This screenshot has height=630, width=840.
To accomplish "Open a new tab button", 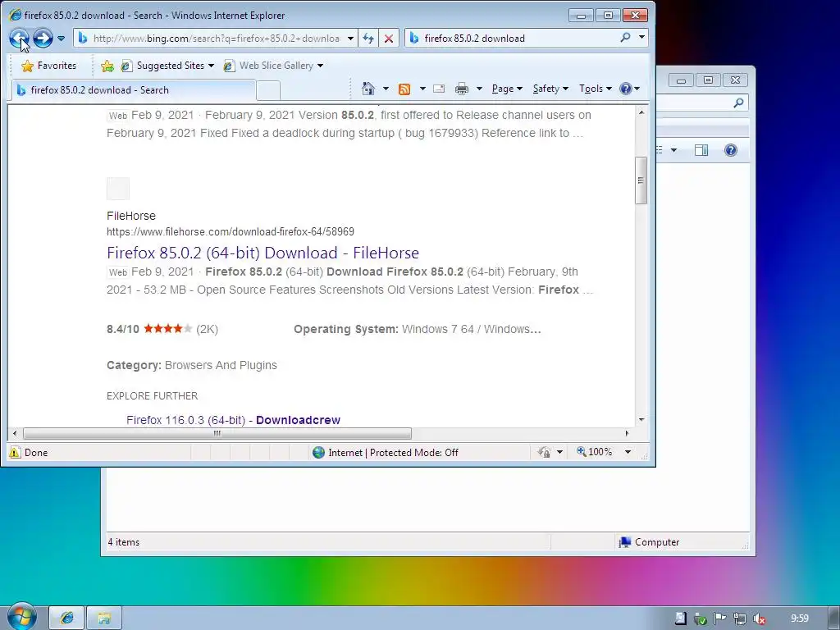I will [268, 90].
